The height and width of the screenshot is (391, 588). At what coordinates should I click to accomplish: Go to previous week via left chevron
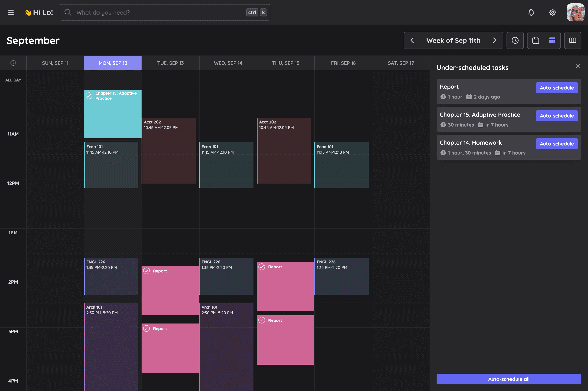tap(412, 40)
